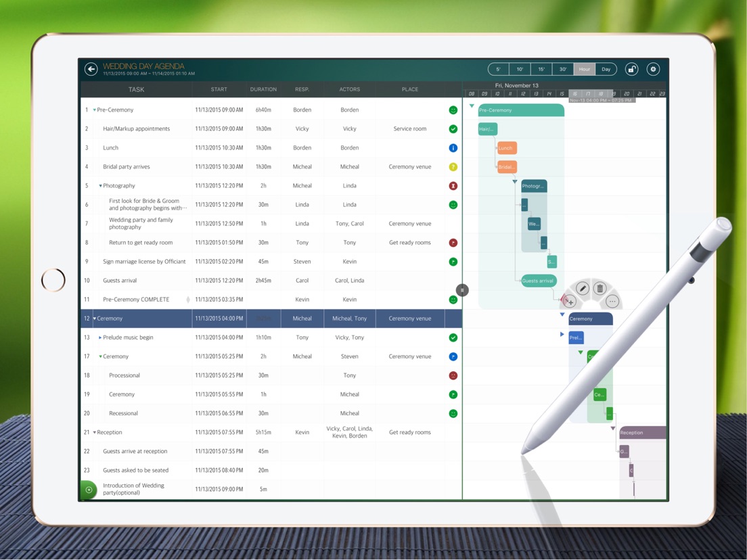Tap the trash delete icon in radial menu
The image size is (747, 560).
point(599,288)
